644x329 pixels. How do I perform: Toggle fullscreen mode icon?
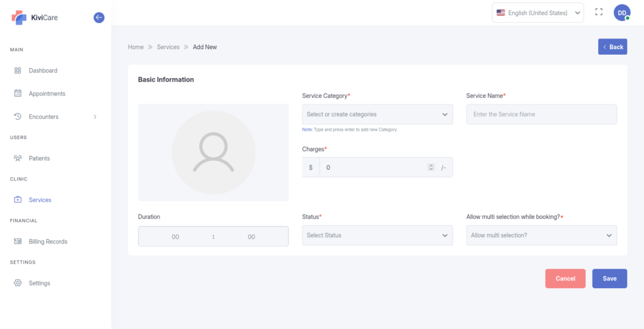(x=599, y=13)
